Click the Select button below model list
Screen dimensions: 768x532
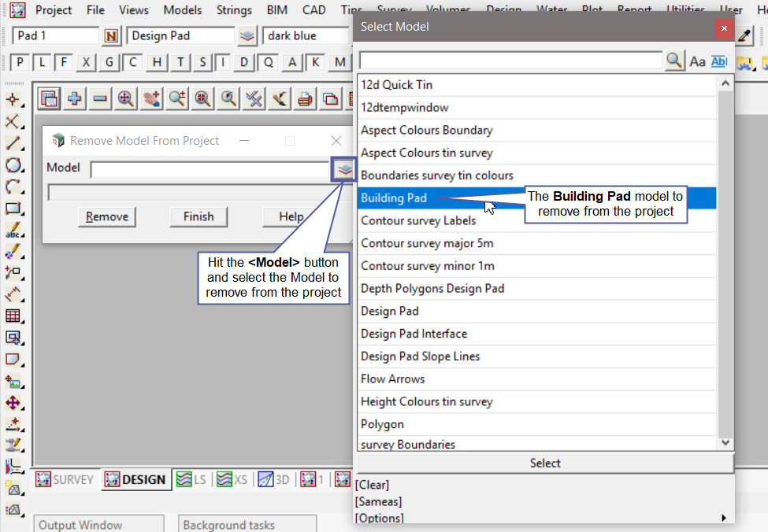coord(545,463)
